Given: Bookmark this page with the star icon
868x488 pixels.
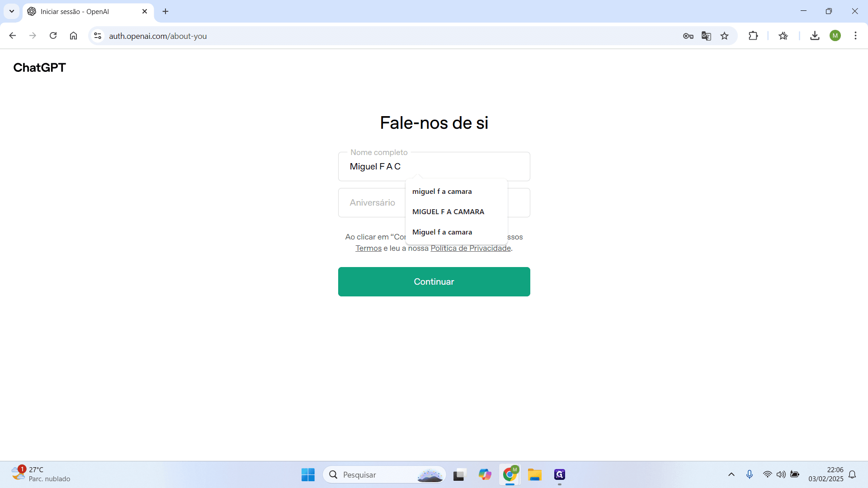Looking at the screenshot, I should click(x=725, y=36).
